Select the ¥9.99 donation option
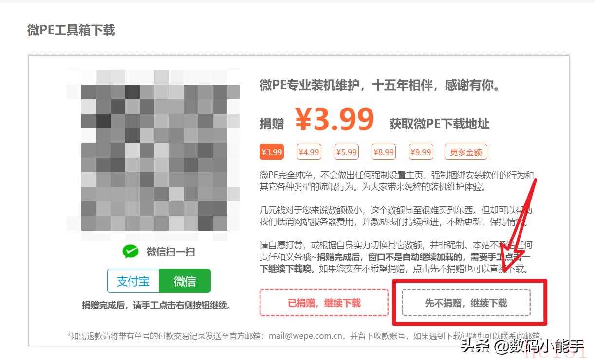The width and height of the screenshot is (595, 364). (x=421, y=152)
